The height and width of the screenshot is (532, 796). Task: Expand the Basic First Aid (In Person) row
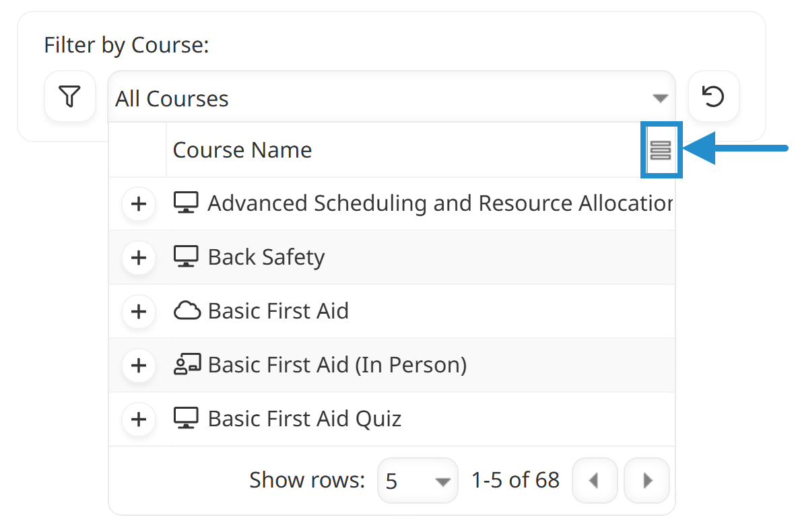pyautogui.click(x=139, y=365)
